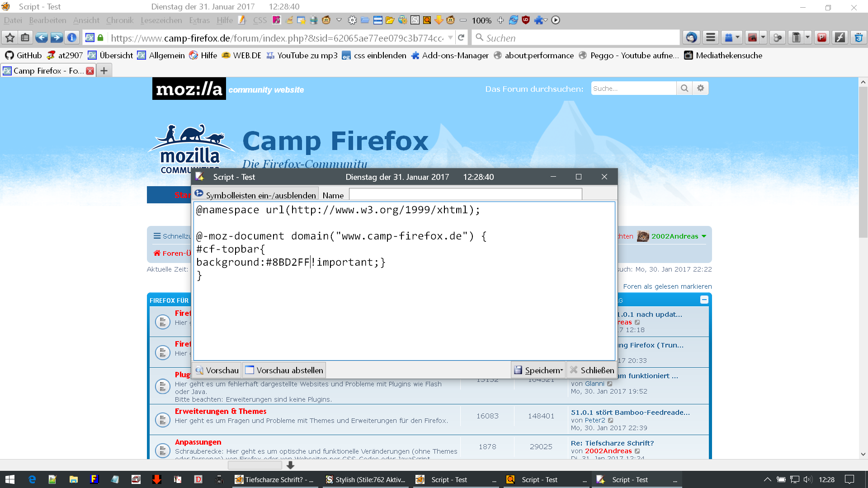The height and width of the screenshot is (488, 868).
Task: Open URL bar history dropdown arrow
Action: click(450, 38)
